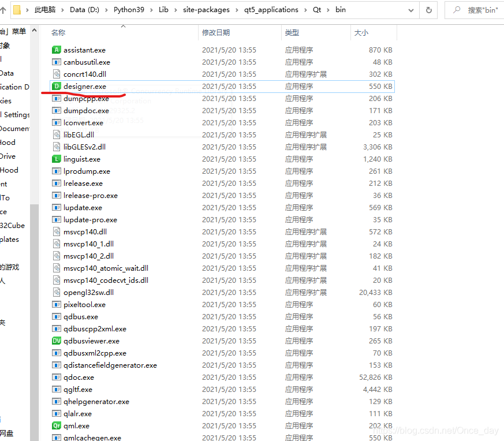Expand the chevron after 此电脑 in path
Viewport: 504px width, 441px height.
pos(62,10)
